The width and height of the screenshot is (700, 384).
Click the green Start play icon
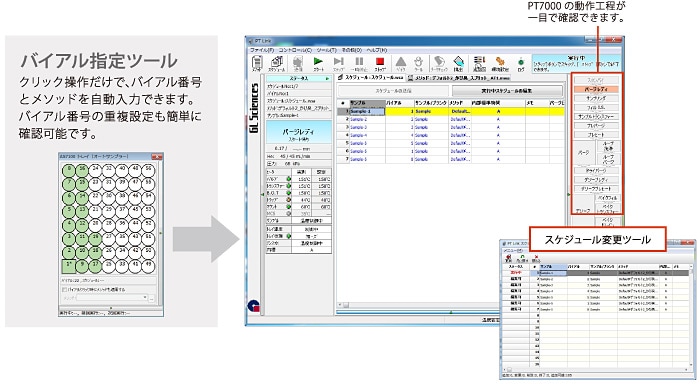[318, 62]
